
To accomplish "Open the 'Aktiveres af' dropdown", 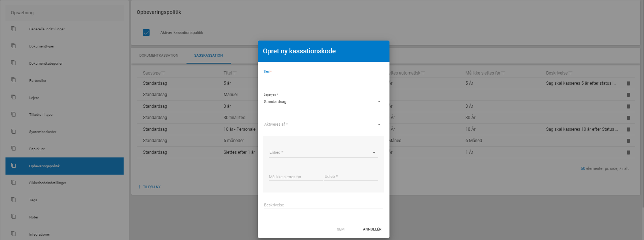I will point(323,124).
